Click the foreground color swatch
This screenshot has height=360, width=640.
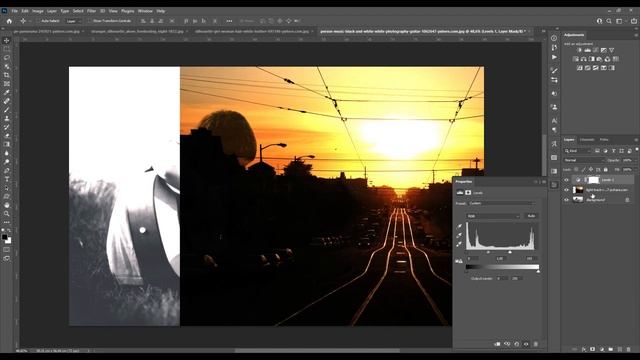click(4, 237)
